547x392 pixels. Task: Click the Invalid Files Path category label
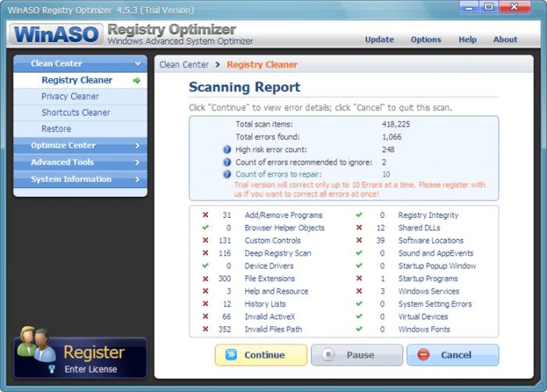coord(273,329)
